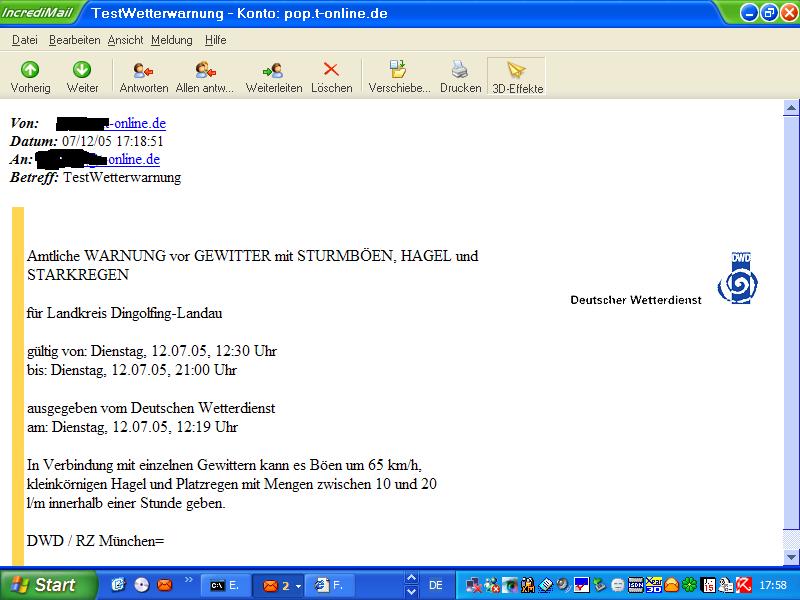Click the Allen antworten reply-all icon
800x600 pixels.
point(204,77)
